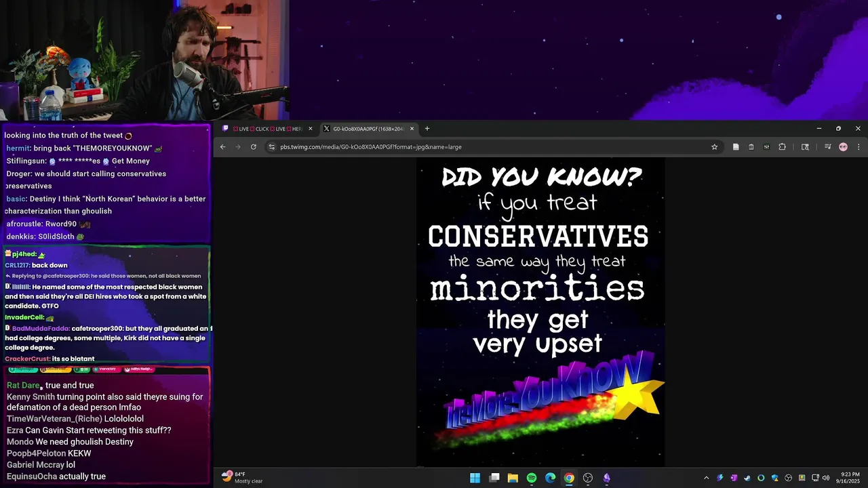868x488 pixels.
Task: Click chat username InvaderCell
Action: [24, 317]
